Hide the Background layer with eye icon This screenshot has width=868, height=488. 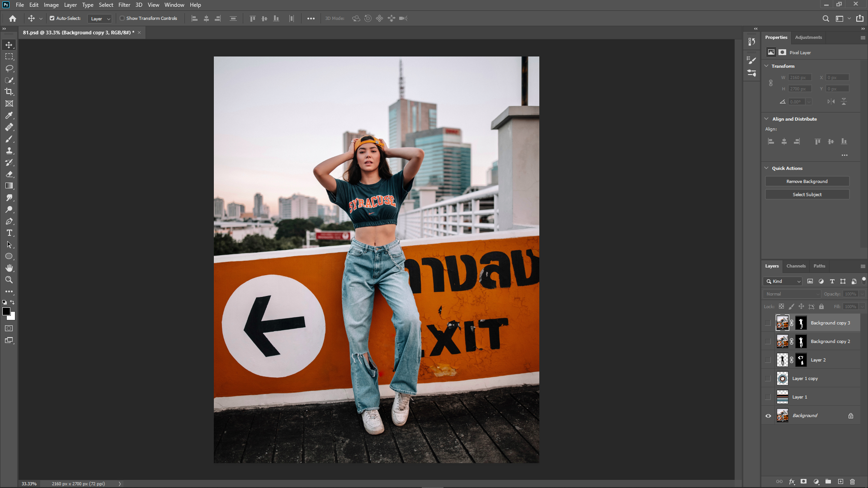[768, 416]
